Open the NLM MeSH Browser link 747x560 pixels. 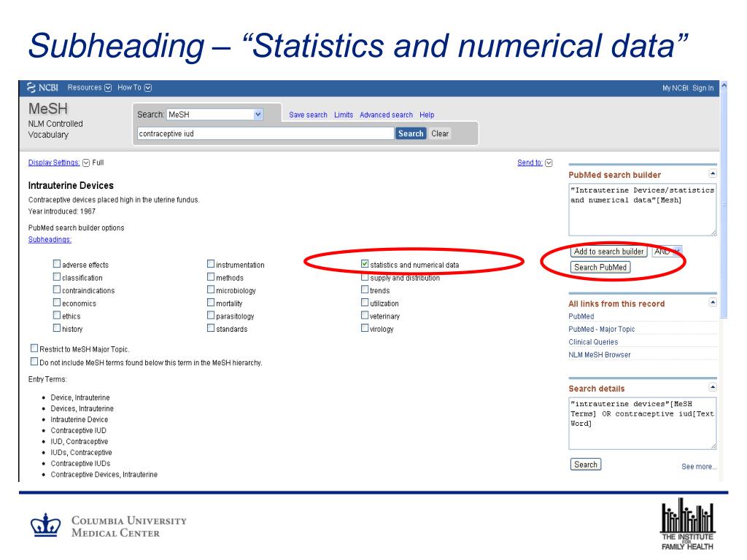tap(600, 355)
